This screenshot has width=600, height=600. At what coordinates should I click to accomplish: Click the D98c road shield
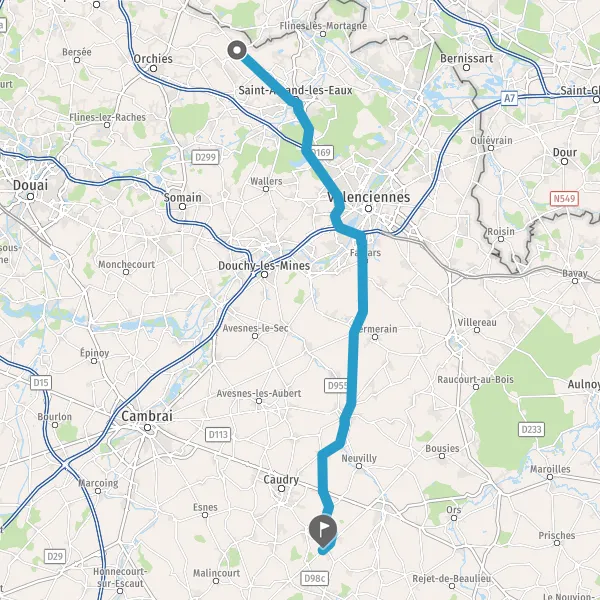coord(315,578)
